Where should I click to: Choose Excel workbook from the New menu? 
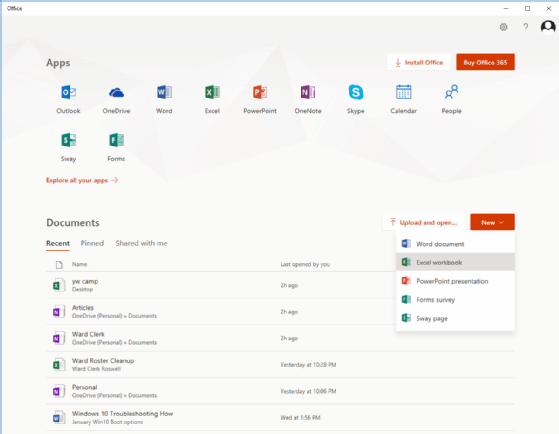click(x=455, y=262)
